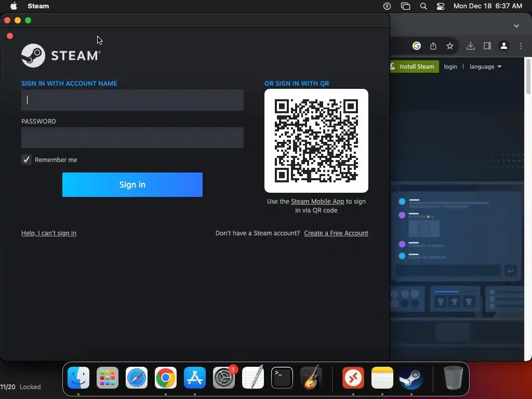
Task: Click the Stage Manager icon in the menu bar
Action: [405, 6]
